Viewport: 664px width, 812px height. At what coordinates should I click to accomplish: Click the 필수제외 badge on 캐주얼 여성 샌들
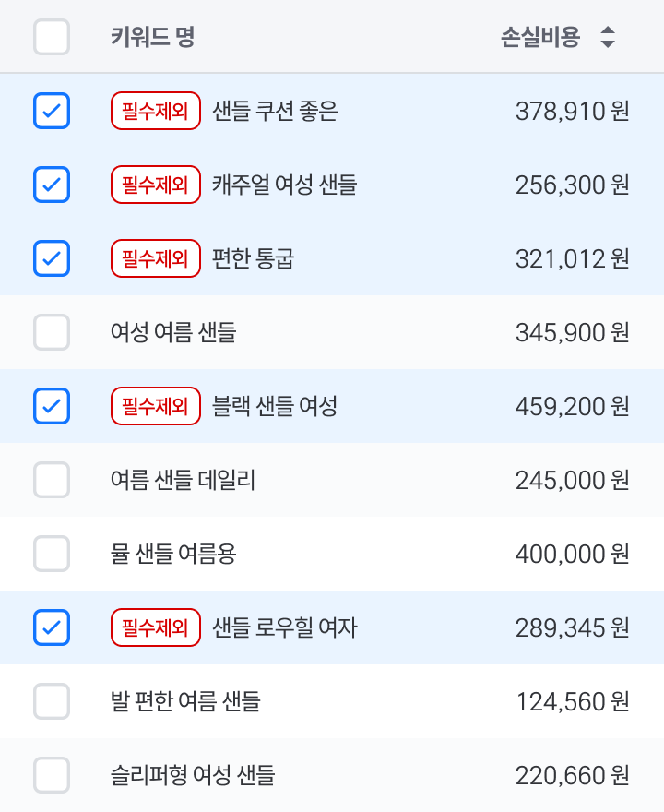(156, 185)
